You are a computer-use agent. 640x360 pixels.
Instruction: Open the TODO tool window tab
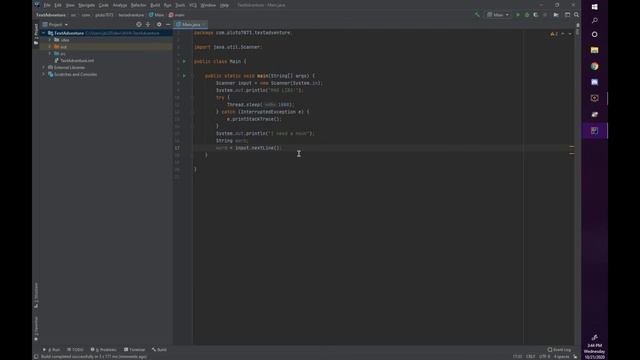[75, 350]
